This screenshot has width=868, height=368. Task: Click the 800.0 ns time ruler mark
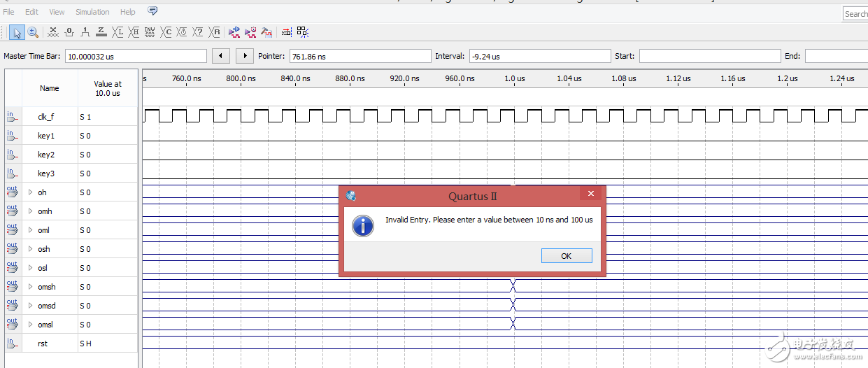pyautogui.click(x=241, y=78)
